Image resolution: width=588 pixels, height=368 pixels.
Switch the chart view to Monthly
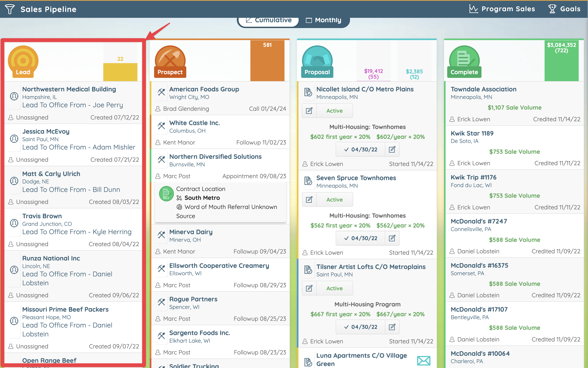tap(324, 20)
